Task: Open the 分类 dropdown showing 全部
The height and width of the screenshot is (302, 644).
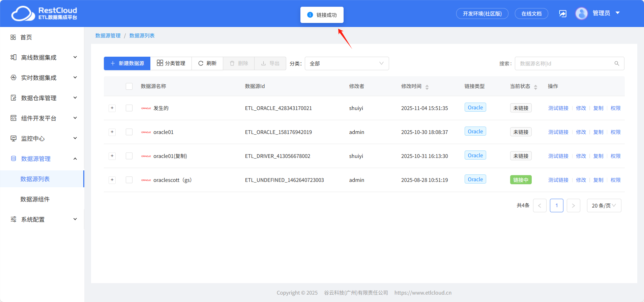Action: coord(347,63)
